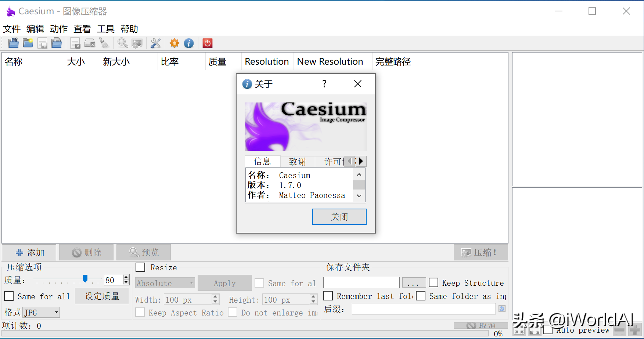The width and height of the screenshot is (644, 339).
Task: Click the zoom-in plus preview icon
Action: click(x=635, y=330)
